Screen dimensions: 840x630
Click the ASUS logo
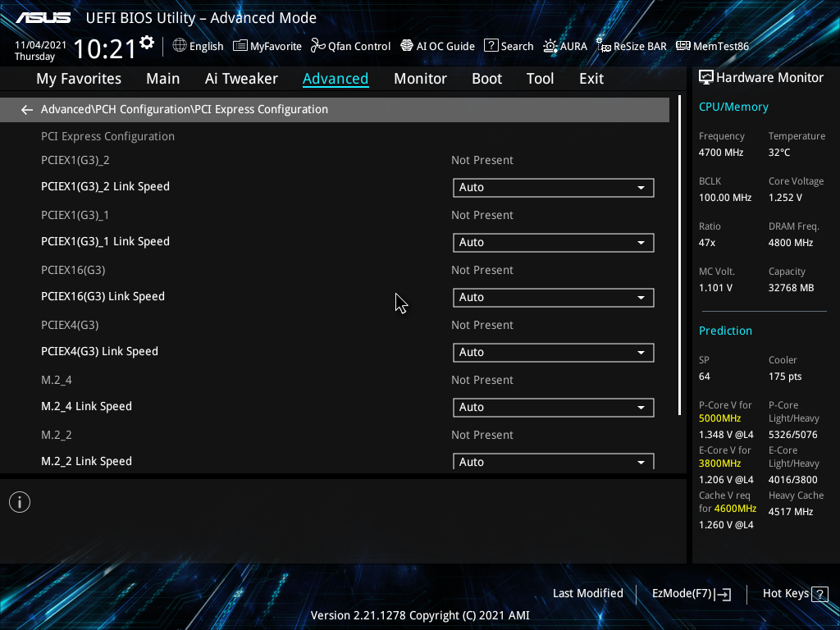[43, 18]
